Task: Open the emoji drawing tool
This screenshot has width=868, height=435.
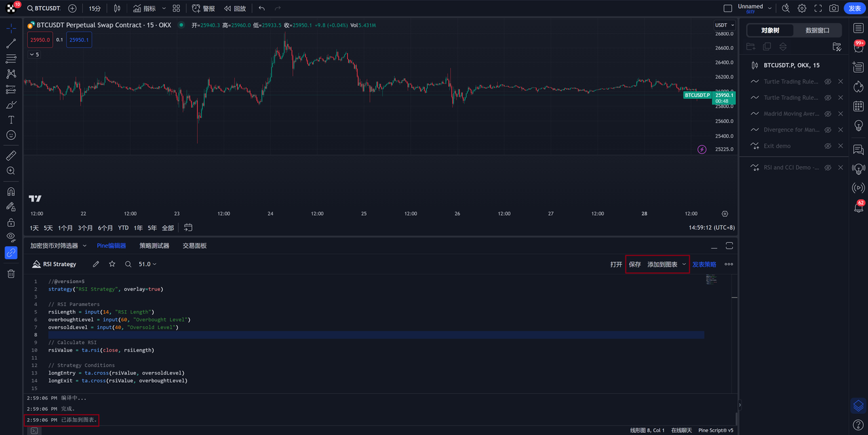Action: coord(11,135)
